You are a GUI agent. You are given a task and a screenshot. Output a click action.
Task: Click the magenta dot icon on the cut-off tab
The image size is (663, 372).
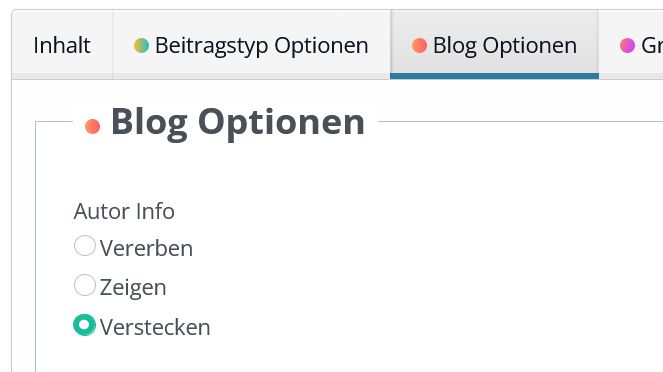click(x=627, y=46)
